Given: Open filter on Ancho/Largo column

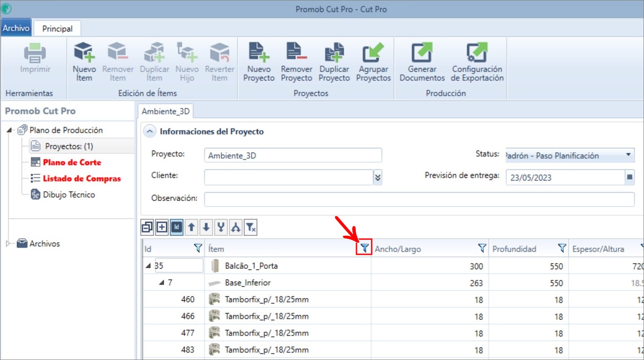Looking at the screenshot, I should [482, 248].
